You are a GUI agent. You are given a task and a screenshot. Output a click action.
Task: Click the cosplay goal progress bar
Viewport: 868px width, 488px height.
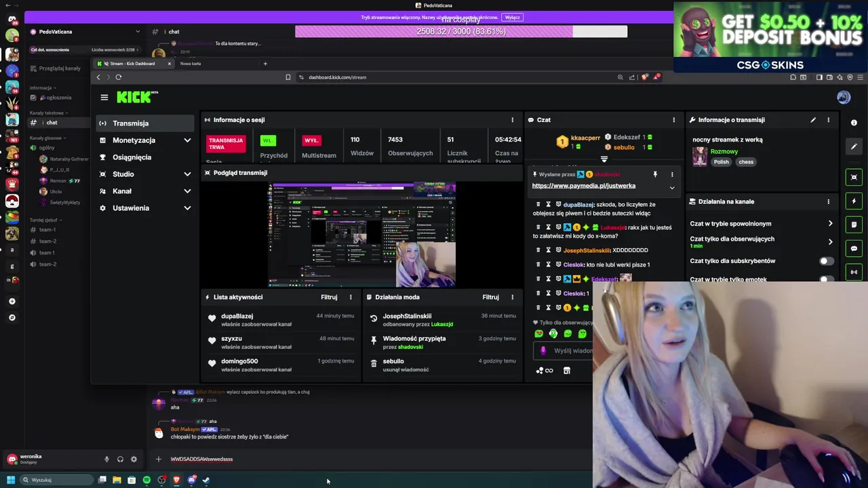[x=461, y=31]
